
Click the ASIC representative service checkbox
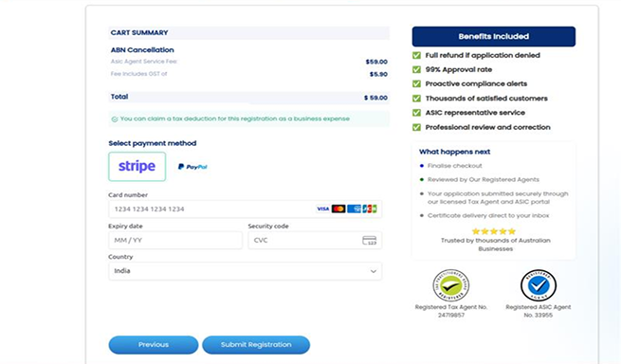[416, 113]
